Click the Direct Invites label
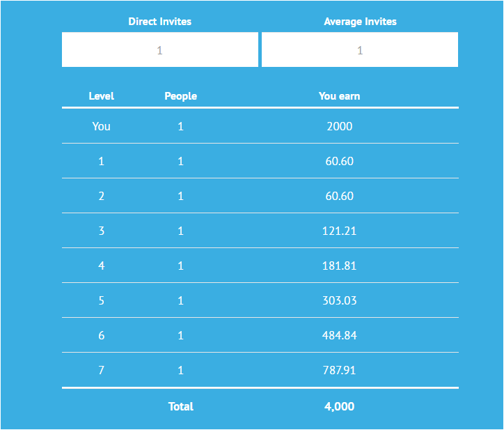Image resolution: width=504 pixels, height=430 pixels. pyautogui.click(x=159, y=22)
